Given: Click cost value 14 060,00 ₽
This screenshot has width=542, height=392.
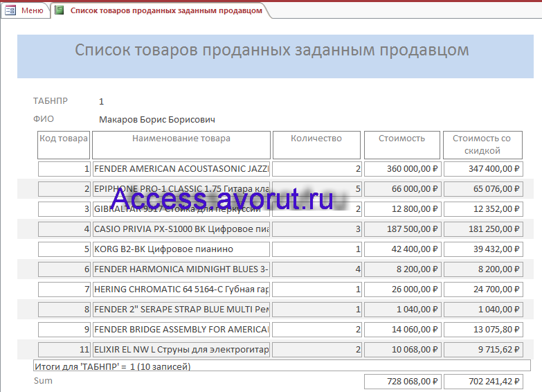Looking at the screenshot, I should pyautogui.click(x=402, y=330).
